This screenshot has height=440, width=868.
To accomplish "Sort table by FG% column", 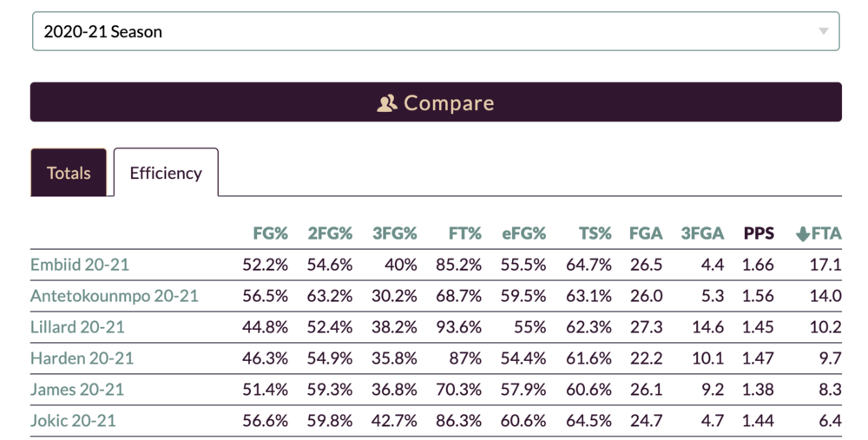I will click(x=270, y=233).
